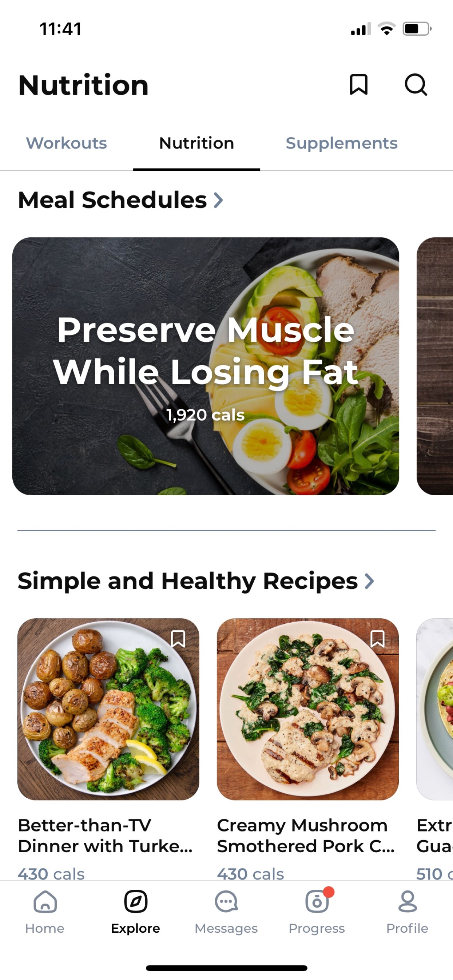Image resolution: width=453 pixels, height=980 pixels.
Task: Go to Home in the bottom navigation
Action: (x=45, y=912)
